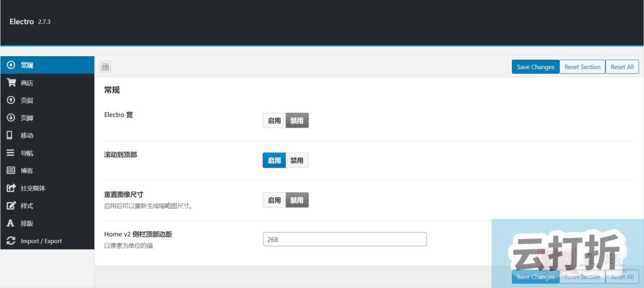This screenshot has height=288, width=644.
Task: Click the 商店 shopping cart icon
Action: 11,83
